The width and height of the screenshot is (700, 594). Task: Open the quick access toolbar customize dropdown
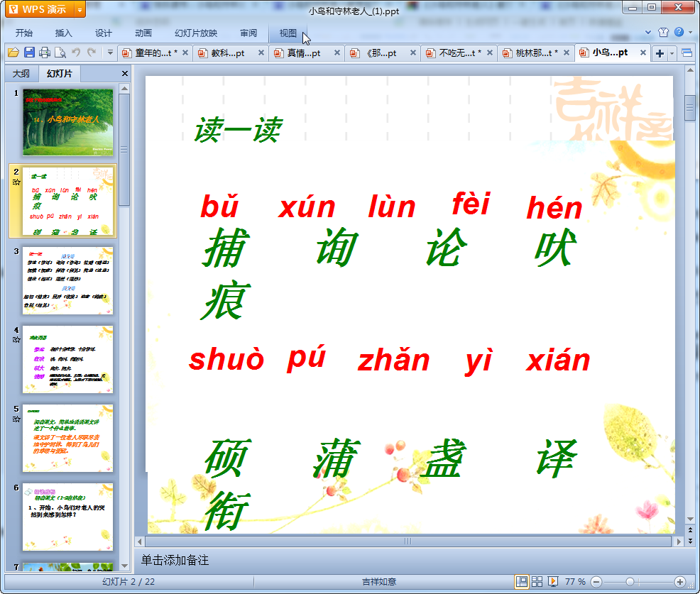click(x=110, y=53)
